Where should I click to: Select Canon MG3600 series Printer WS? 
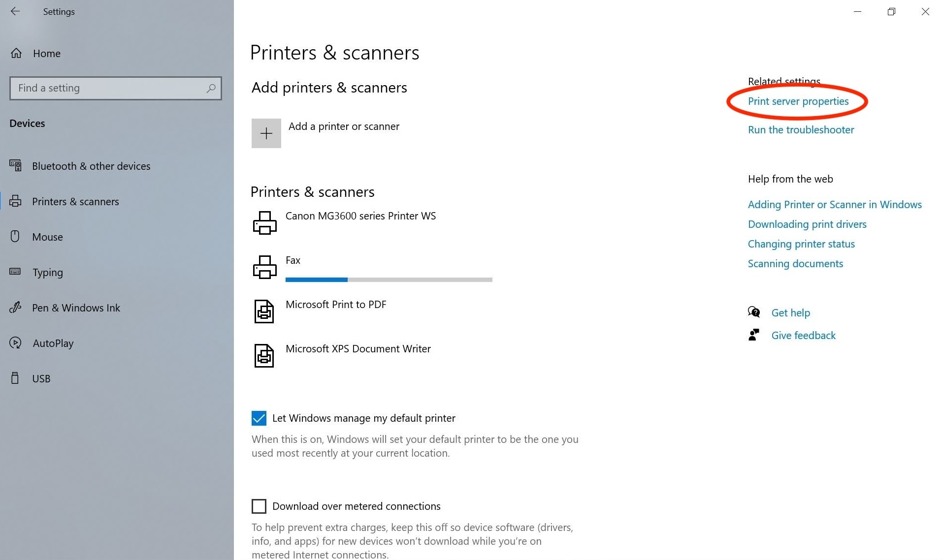coord(360,216)
